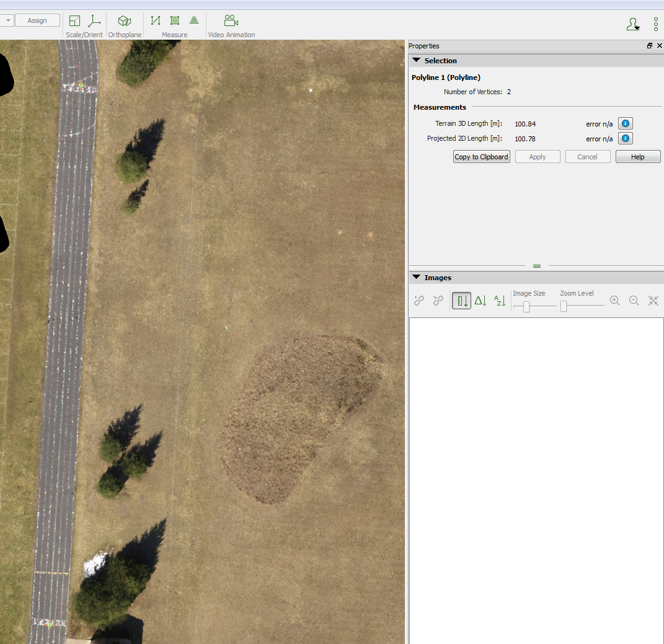This screenshot has height=644, width=664.
Task: Click the zoom-in magnifier in Images panel
Action: pos(615,301)
